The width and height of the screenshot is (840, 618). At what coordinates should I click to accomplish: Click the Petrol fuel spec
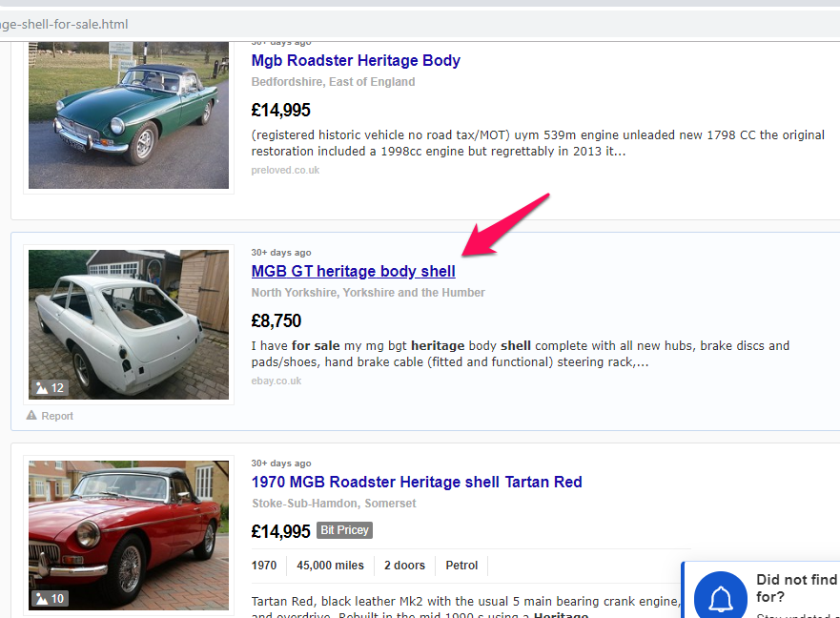point(461,566)
